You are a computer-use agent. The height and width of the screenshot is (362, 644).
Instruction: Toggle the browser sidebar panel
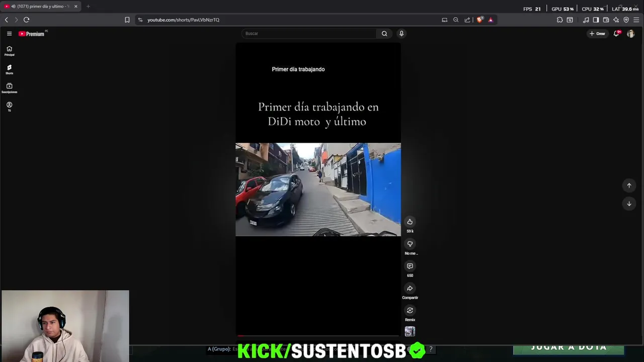(x=596, y=20)
